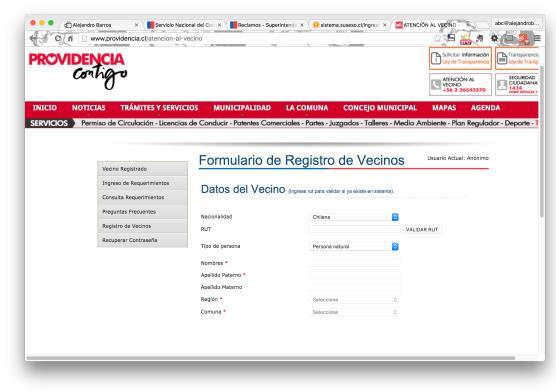This screenshot has width=556, height=391.
Task: Click the address bar with providencia.cl URL
Action: pyautogui.click(x=255, y=38)
